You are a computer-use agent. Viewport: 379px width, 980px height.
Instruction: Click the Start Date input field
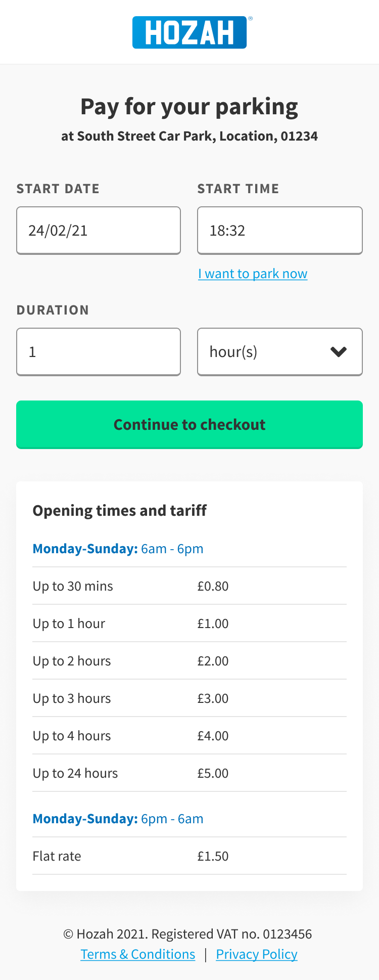(99, 231)
